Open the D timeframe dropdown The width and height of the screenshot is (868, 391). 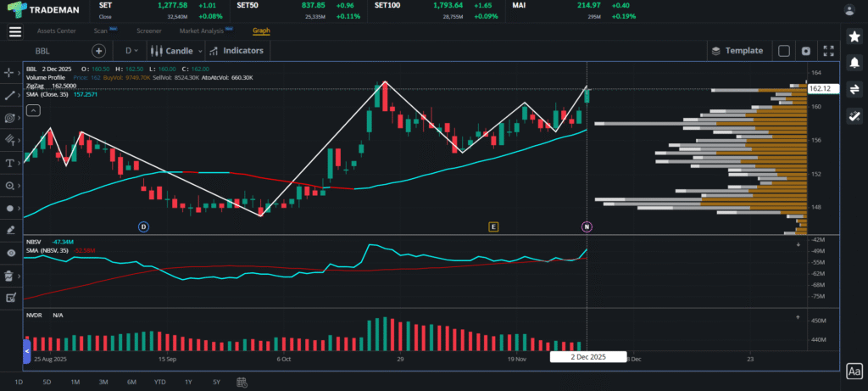(x=132, y=51)
